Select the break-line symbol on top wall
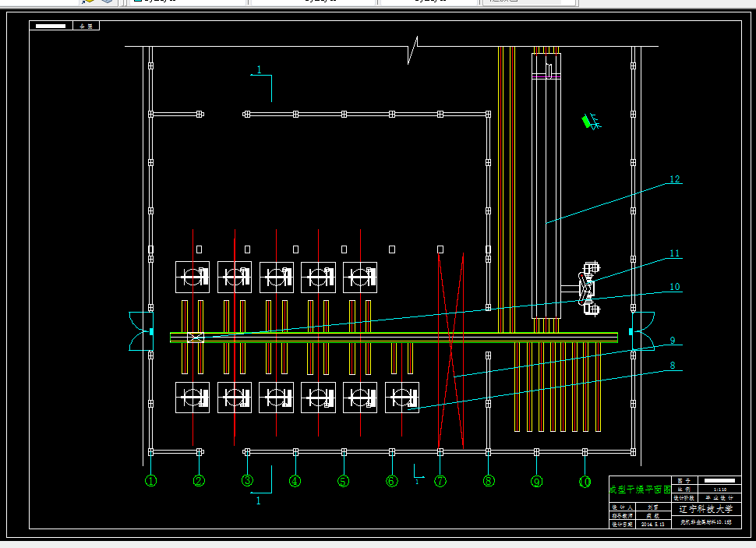The width and height of the screenshot is (756, 548). (x=413, y=50)
